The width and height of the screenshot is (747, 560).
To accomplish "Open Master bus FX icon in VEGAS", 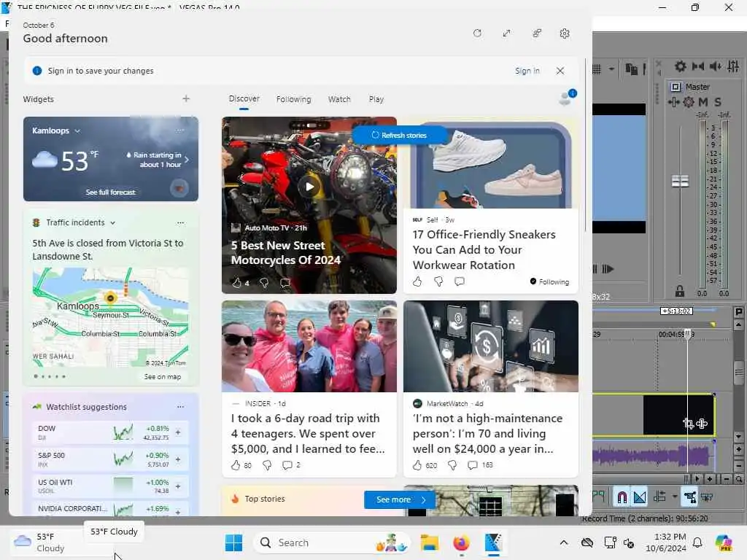I will pos(673,102).
